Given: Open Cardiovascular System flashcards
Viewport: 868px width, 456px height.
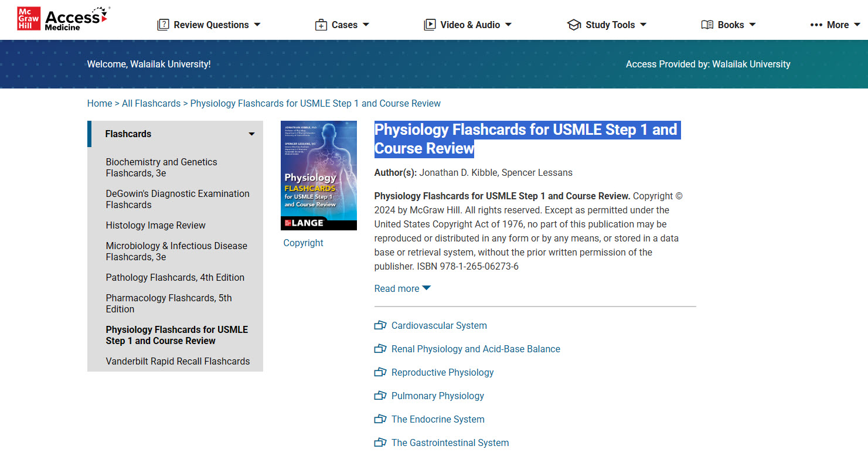Looking at the screenshot, I should click(439, 325).
